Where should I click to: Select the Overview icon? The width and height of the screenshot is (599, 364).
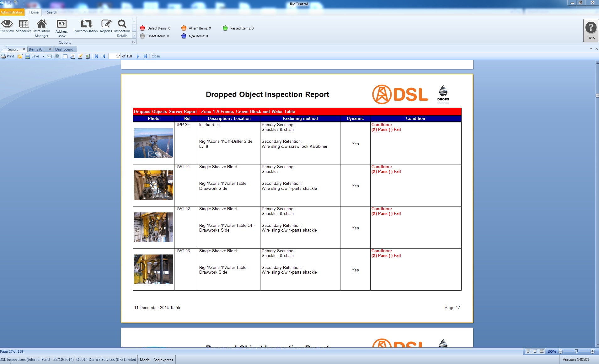coord(7,27)
